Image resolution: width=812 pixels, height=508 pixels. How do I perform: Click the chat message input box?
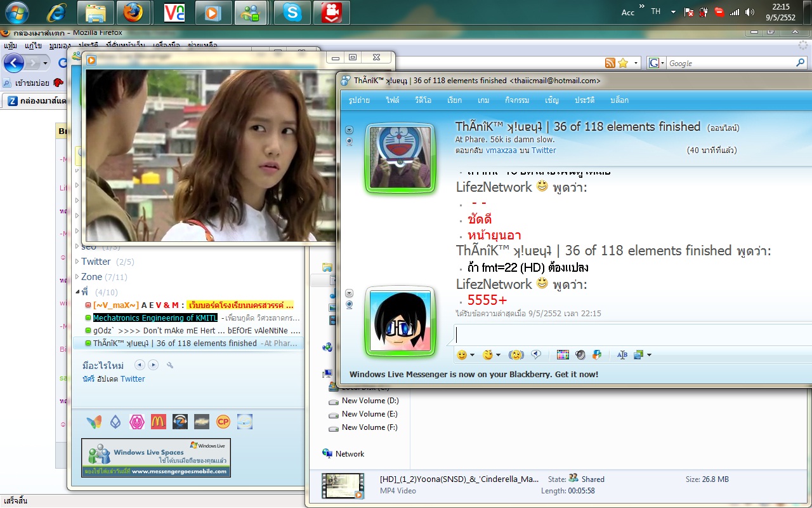(632, 335)
